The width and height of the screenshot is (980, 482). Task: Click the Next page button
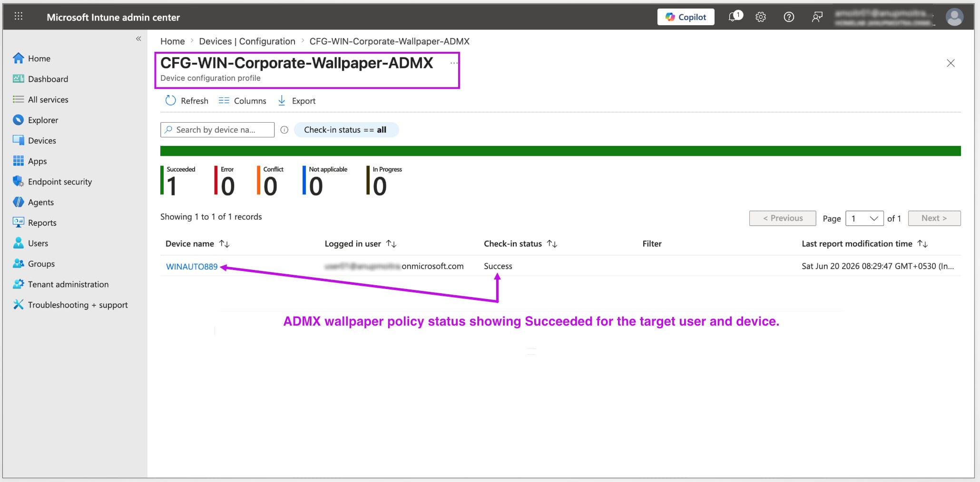[934, 218]
